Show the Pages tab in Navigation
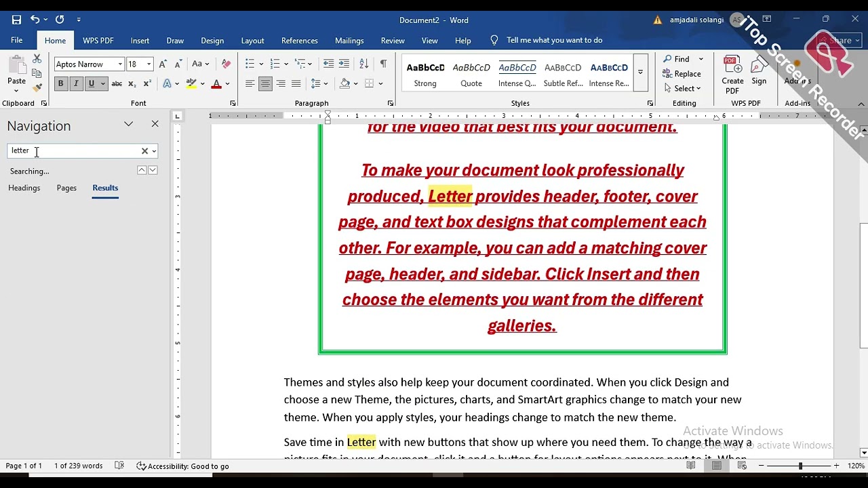This screenshot has width=868, height=488. click(66, 188)
